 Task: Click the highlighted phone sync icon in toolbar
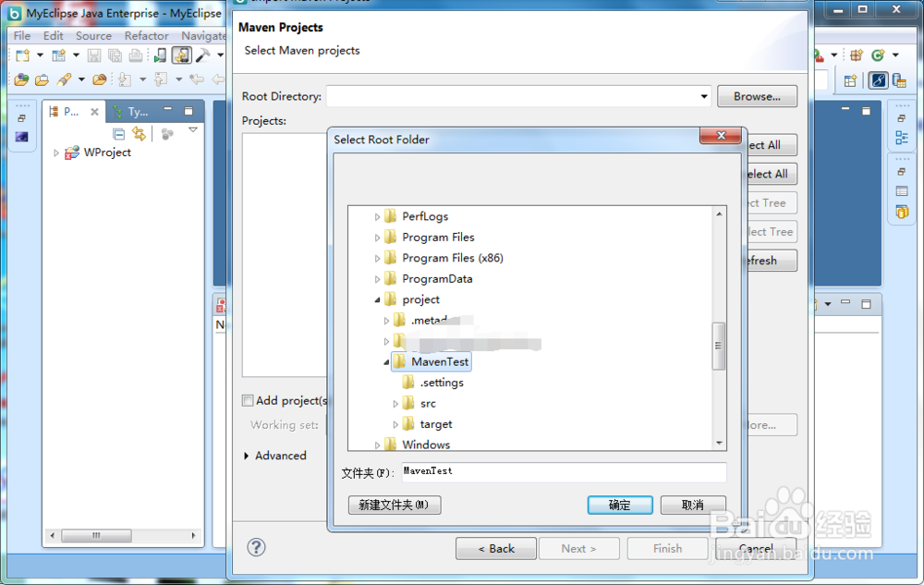click(x=181, y=55)
